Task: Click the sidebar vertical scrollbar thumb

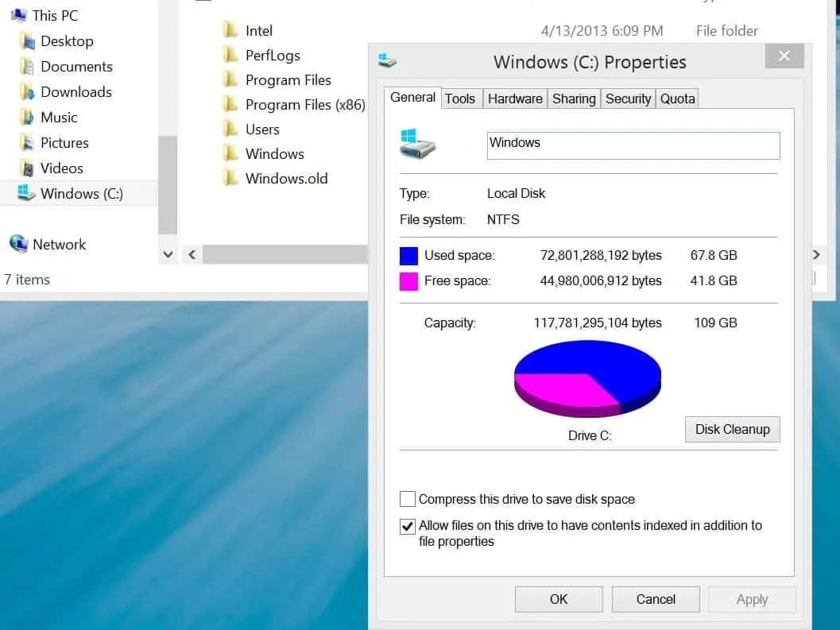Action: (168, 185)
